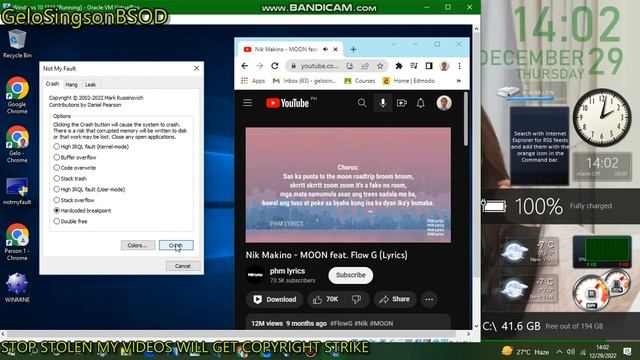The height and width of the screenshot is (360, 640).
Task: Click the VirtualBox horizontal scrollbar
Action: (236, 334)
